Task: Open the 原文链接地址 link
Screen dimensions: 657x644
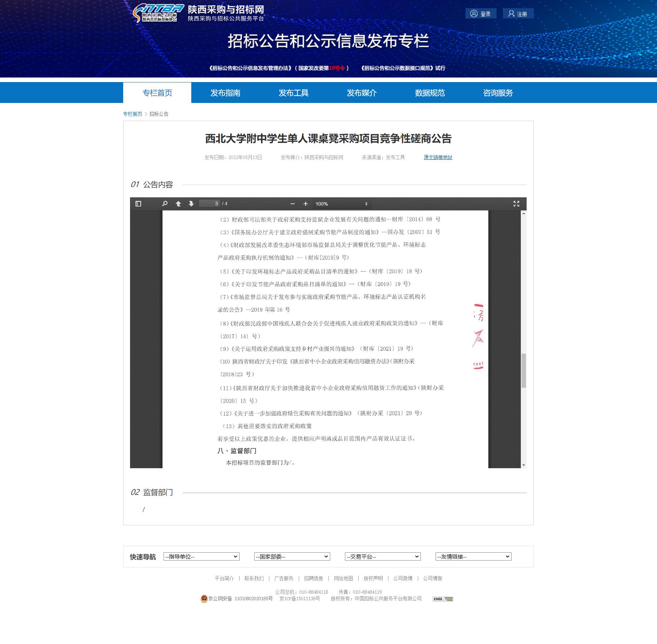Action: (438, 157)
